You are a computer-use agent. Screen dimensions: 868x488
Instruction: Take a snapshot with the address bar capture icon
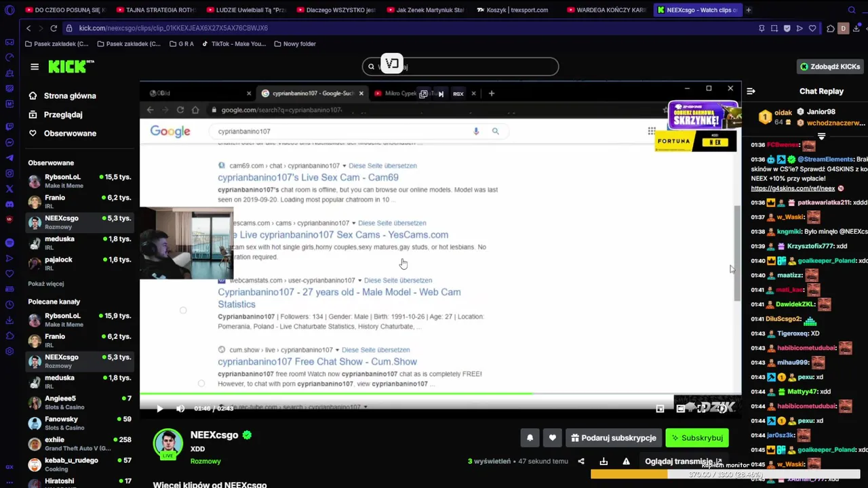tap(774, 28)
